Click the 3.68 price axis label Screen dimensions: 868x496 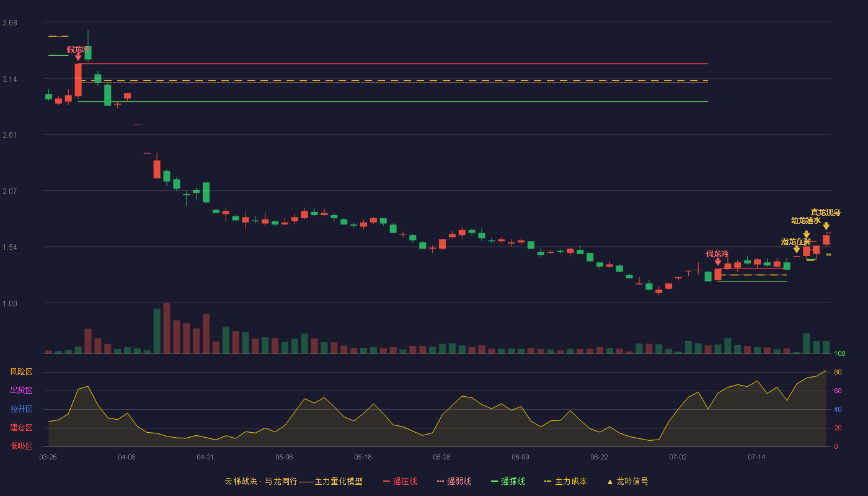[10, 23]
